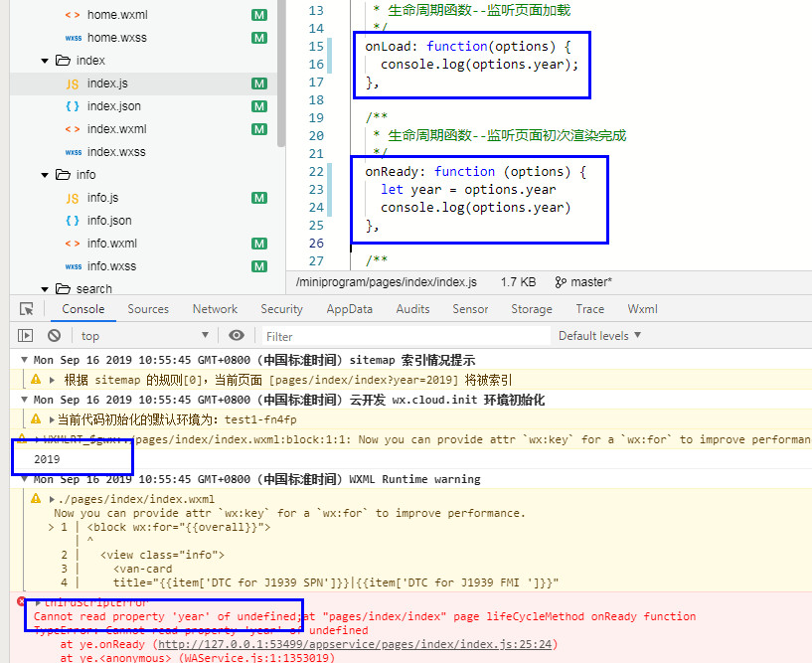Open index.wxml in the file tree

(x=117, y=129)
